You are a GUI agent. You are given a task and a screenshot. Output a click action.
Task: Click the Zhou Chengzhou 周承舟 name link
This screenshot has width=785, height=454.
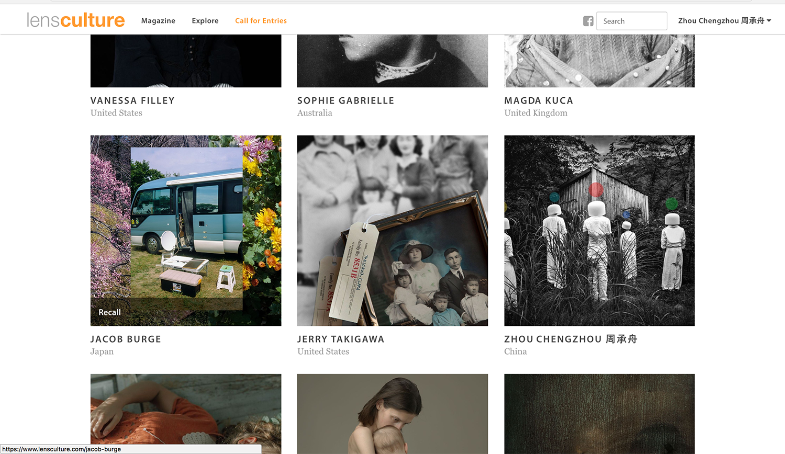click(x=570, y=340)
